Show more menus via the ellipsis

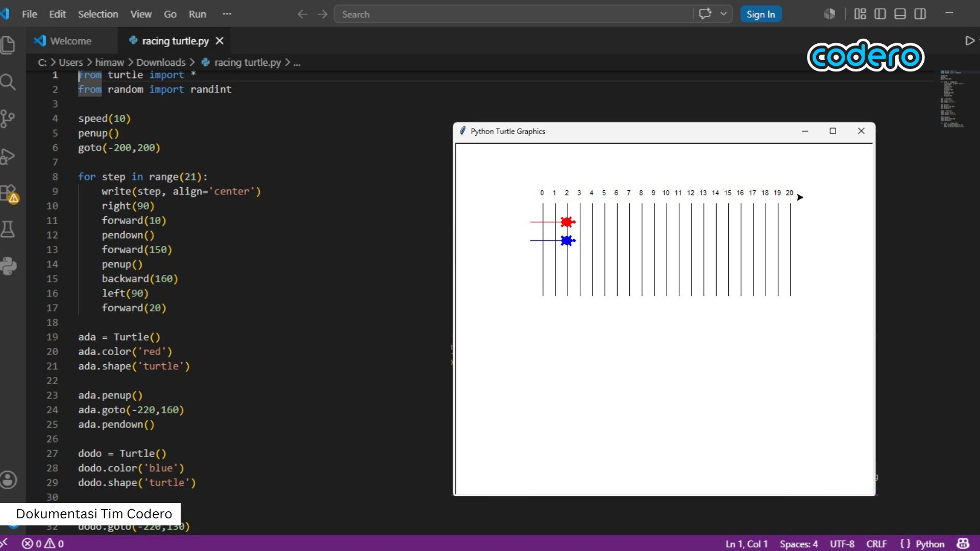227,14
